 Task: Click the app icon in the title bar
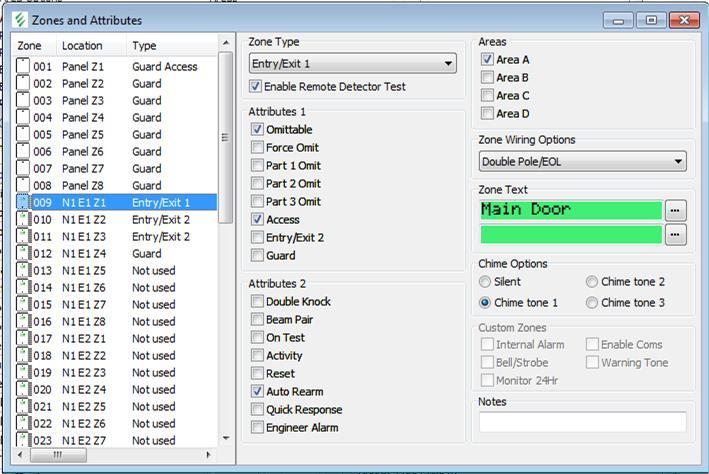point(17,20)
